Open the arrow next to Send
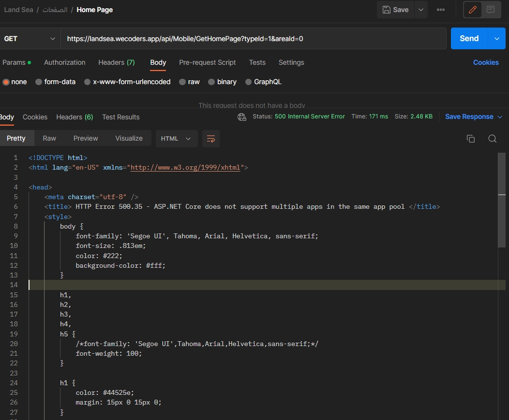This screenshot has height=420, width=509. click(x=496, y=39)
